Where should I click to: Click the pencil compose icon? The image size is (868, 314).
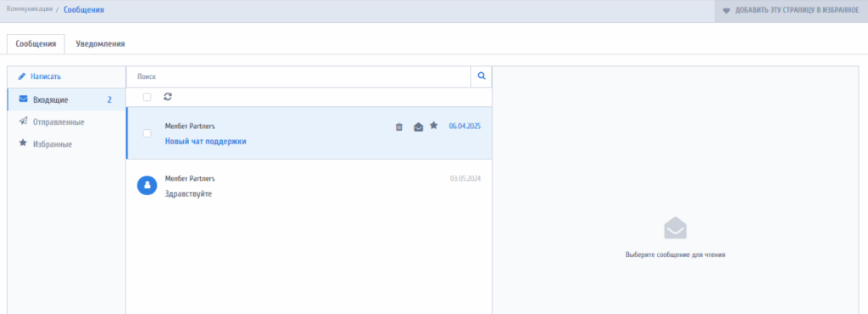pyautogui.click(x=22, y=76)
